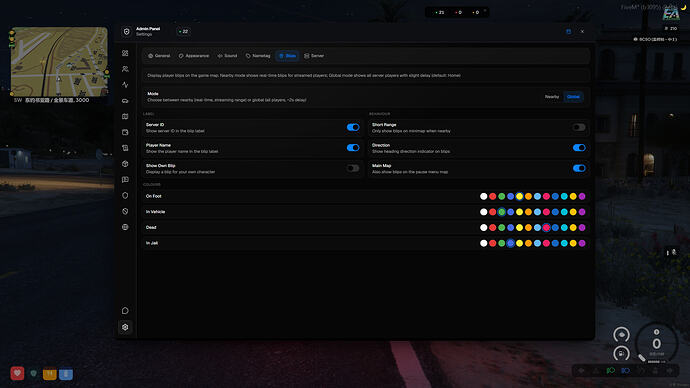The height and width of the screenshot is (388, 690).
Task: Click the red heart health HUD icon
Action: pyautogui.click(x=17, y=373)
